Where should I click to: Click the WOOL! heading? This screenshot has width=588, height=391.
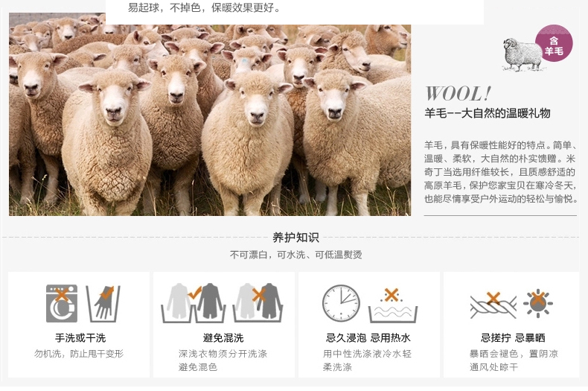[x=458, y=94]
